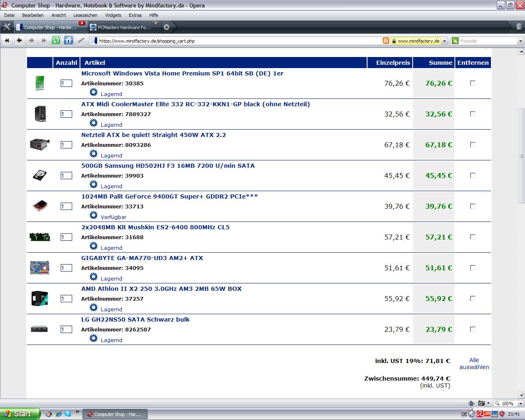Open the Lesezeichen menu
The width and height of the screenshot is (525, 420).
(x=85, y=15)
